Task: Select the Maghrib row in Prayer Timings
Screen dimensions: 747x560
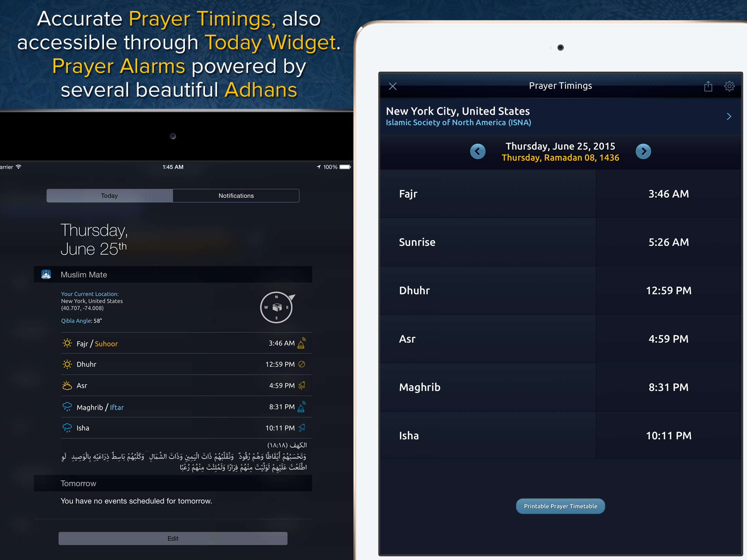Action: pyautogui.click(x=560, y=387)
